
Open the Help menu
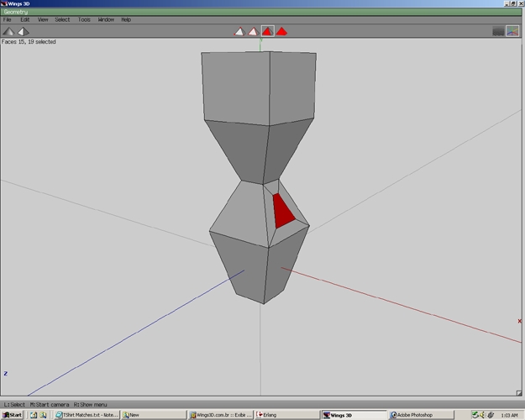126,20
